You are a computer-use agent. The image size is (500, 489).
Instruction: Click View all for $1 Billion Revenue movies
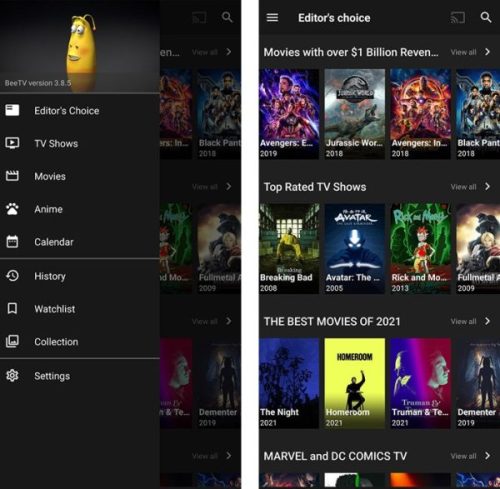click(463, 52)
